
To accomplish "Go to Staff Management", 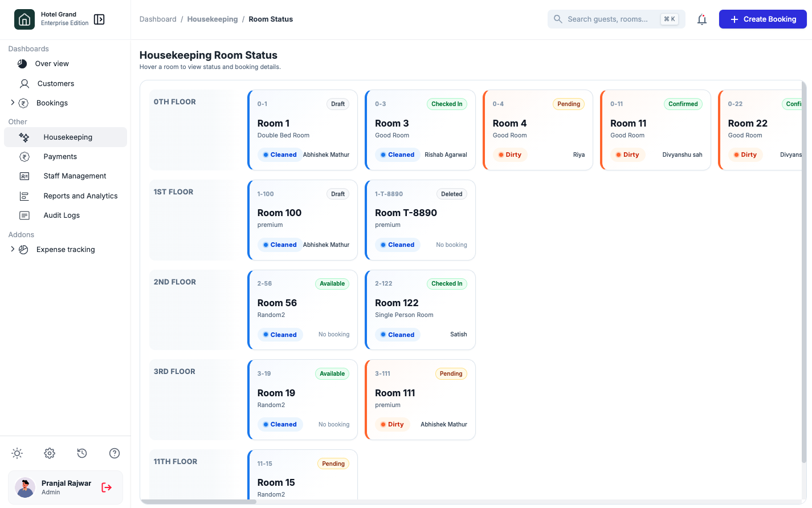I will (x=75, y=176).
